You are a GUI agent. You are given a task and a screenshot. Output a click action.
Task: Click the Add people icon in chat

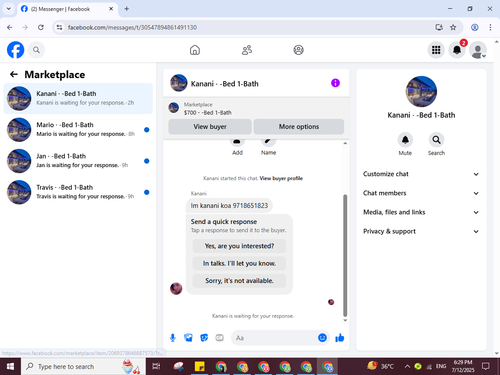237,143
